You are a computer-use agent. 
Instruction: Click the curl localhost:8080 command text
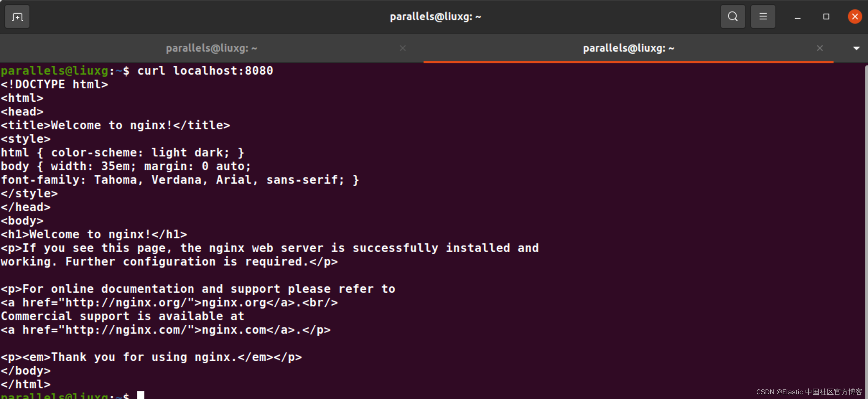[205, 71]
